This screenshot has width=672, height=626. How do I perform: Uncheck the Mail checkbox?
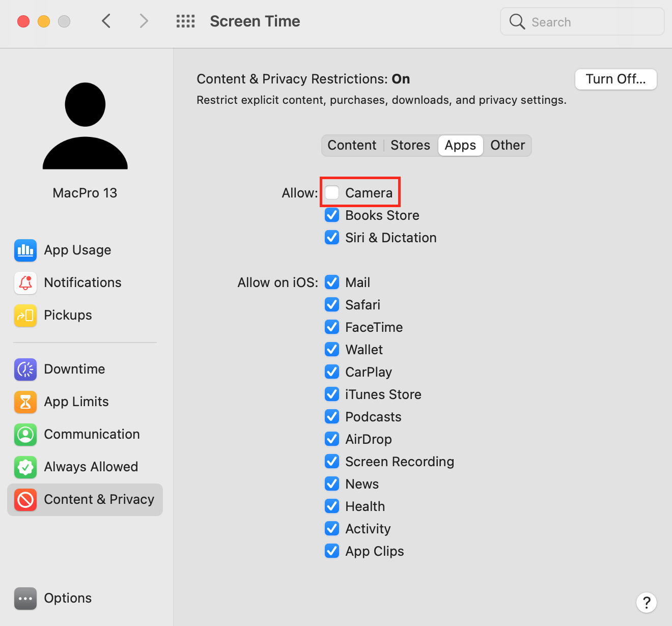(x=332, y=282)
